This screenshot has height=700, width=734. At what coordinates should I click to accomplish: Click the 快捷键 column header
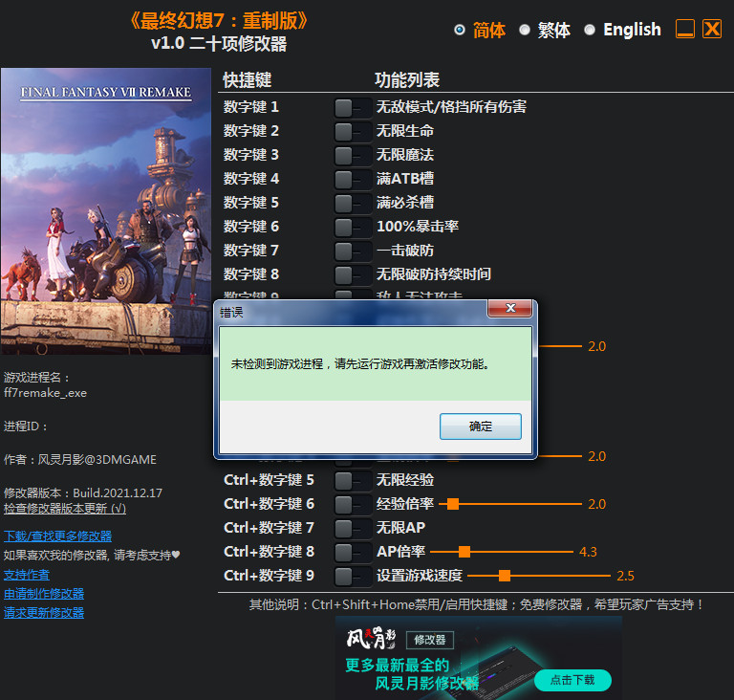[248, 80]
